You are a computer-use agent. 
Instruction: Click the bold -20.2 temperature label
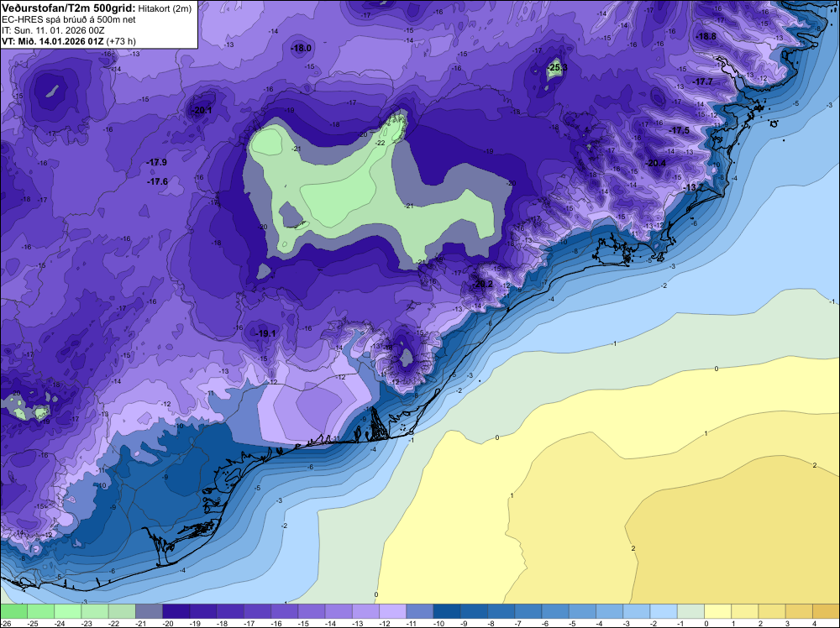click(482, 284)
